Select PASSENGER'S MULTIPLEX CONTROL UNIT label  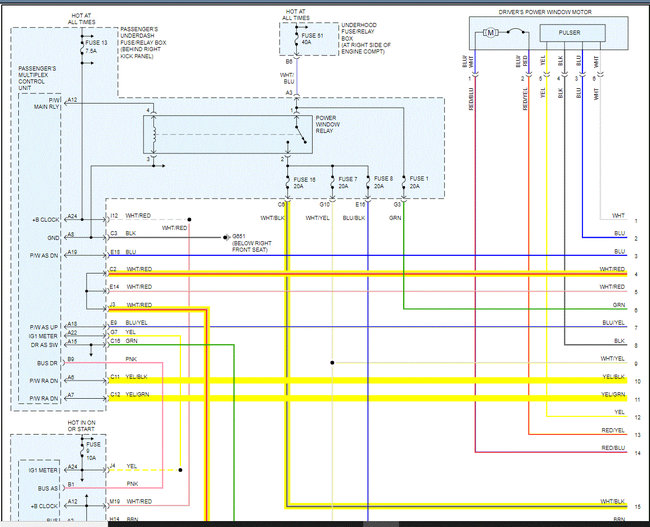pos(37,78)
